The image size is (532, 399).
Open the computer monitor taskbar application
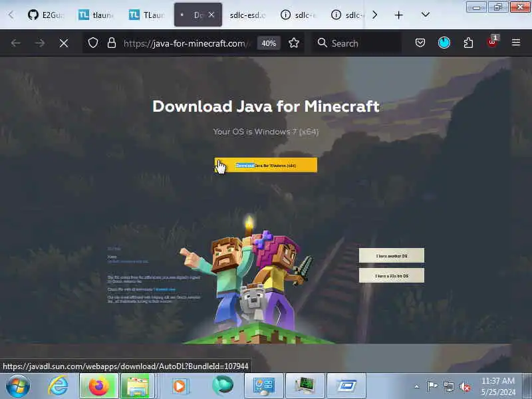(305, 386)
